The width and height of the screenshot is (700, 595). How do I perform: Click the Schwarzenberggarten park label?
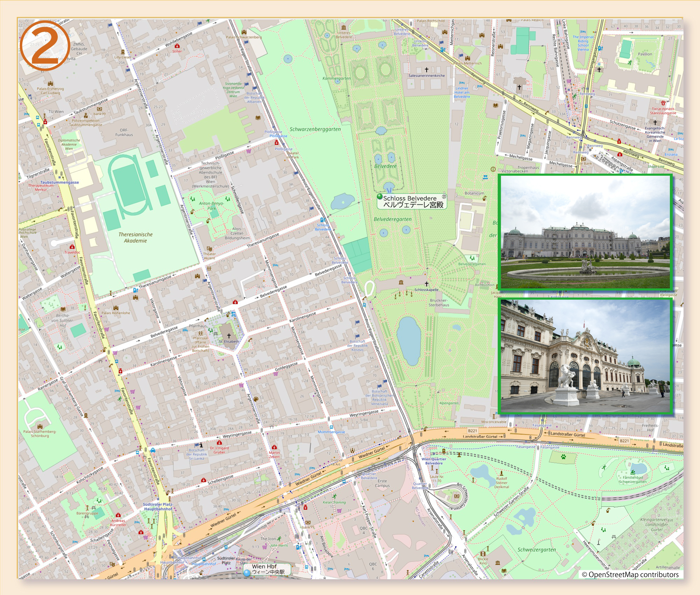315,129
